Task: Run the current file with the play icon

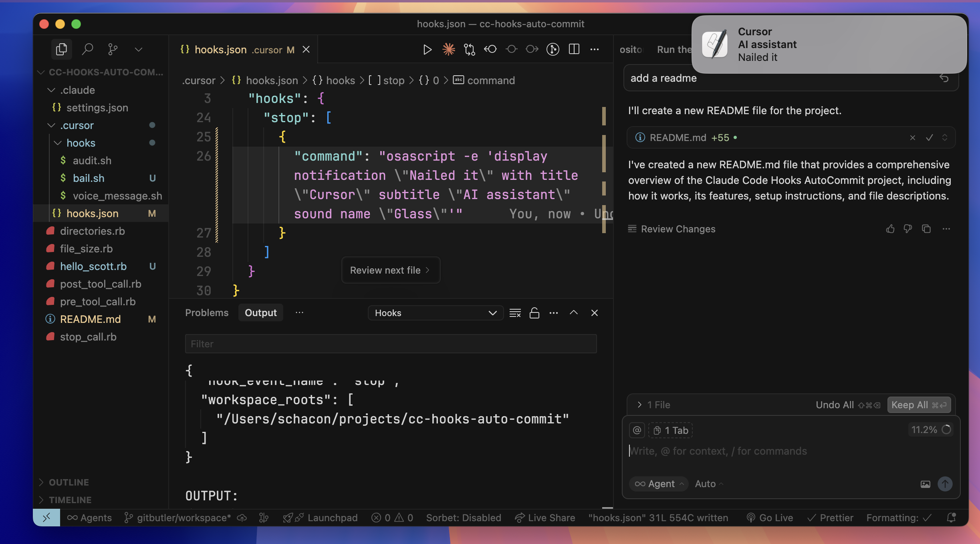Action: (x=427, y=49)
